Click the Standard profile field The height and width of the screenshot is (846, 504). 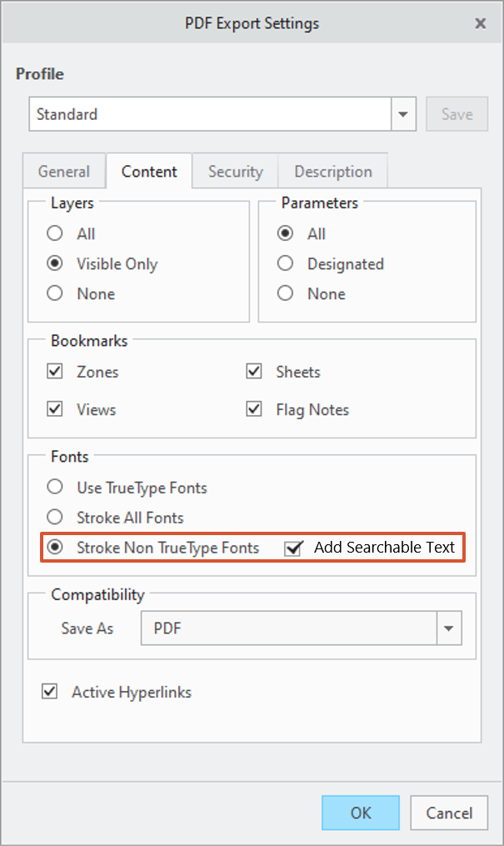click(210, 114)
